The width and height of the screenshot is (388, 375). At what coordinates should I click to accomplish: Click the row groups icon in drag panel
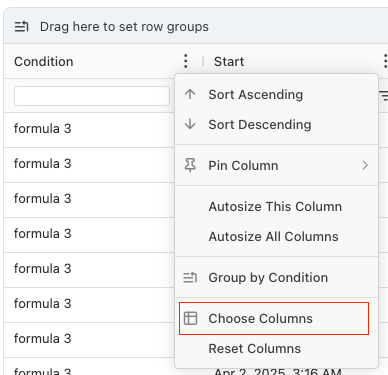tap(22, 26)
